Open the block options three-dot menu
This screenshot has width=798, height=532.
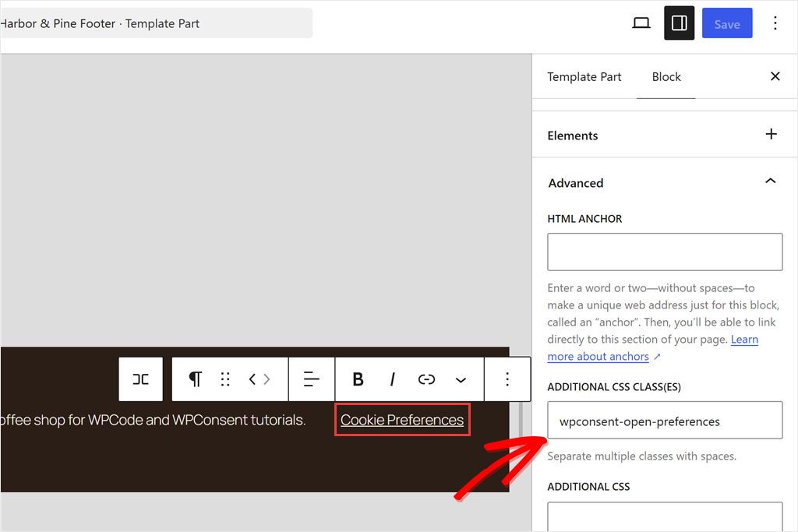[x=507, y=379]
